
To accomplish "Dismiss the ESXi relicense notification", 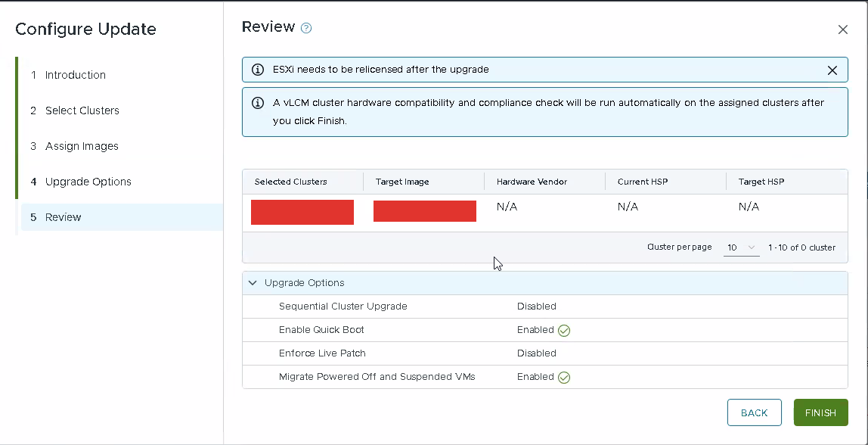I will tap(832, 70).
